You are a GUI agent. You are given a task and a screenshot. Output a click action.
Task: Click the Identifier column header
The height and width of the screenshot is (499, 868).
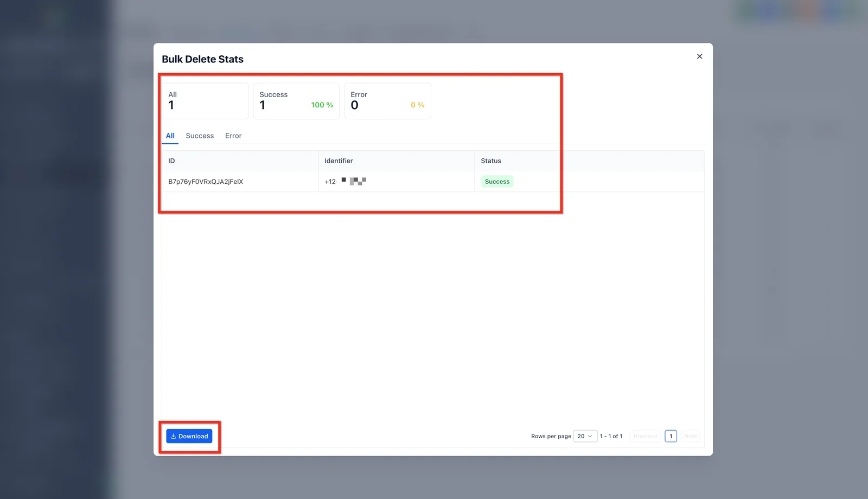(x=396, y=161)
